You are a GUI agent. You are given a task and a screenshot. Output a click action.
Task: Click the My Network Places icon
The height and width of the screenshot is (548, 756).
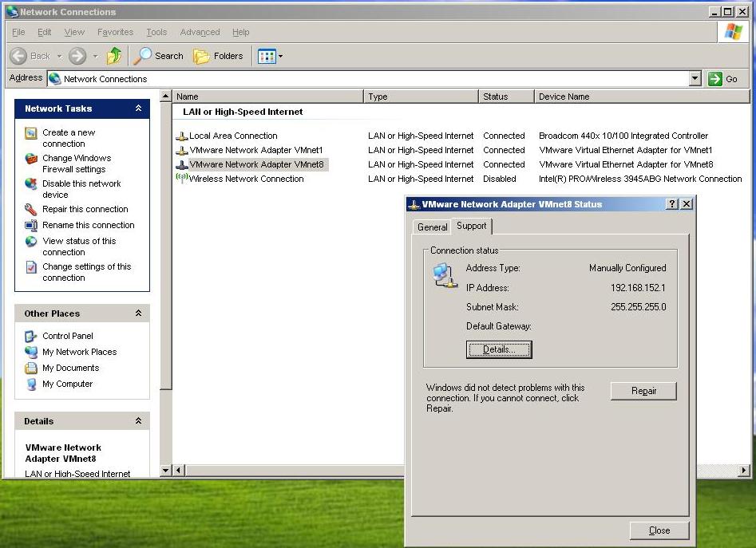[x=31, y=352]
